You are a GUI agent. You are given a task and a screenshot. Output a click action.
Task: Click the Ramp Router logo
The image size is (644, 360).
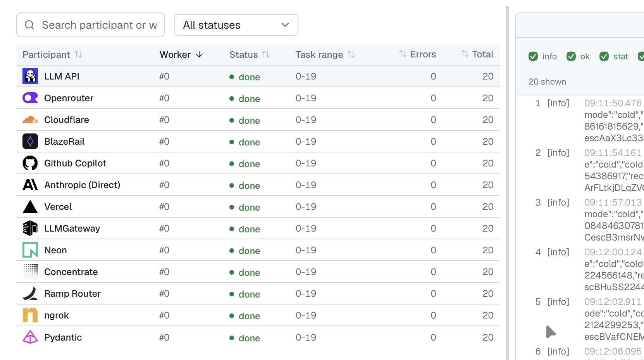(x=30, y=293)
